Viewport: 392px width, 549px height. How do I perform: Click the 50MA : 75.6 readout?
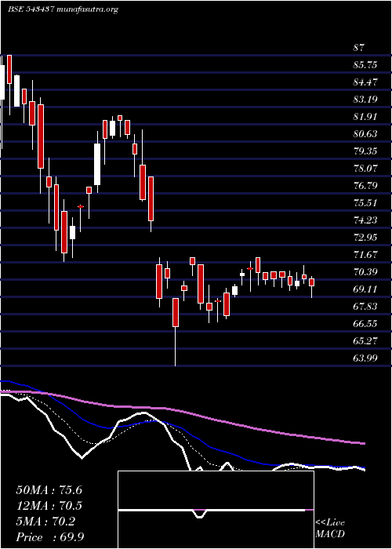point(49,490)
